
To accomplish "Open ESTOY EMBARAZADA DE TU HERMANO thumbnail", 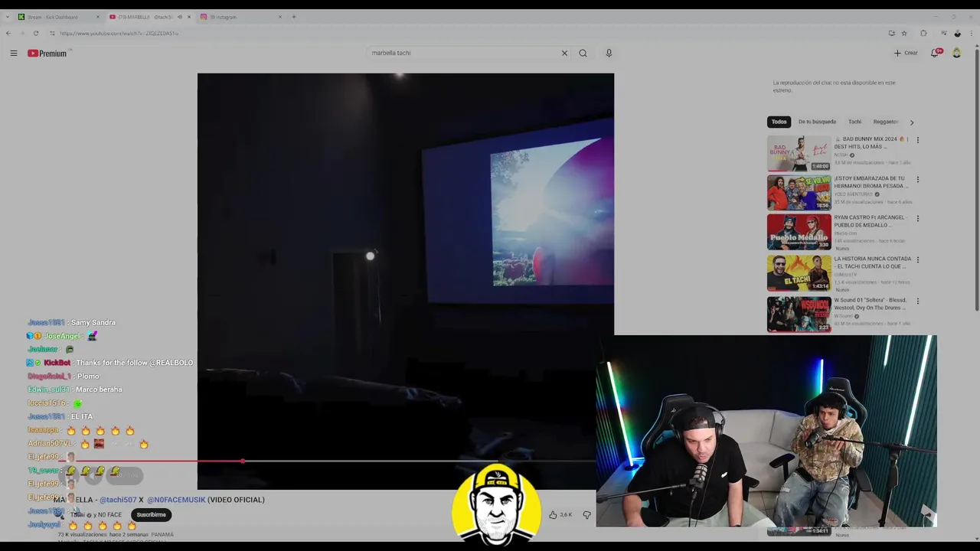I will 799,192.
